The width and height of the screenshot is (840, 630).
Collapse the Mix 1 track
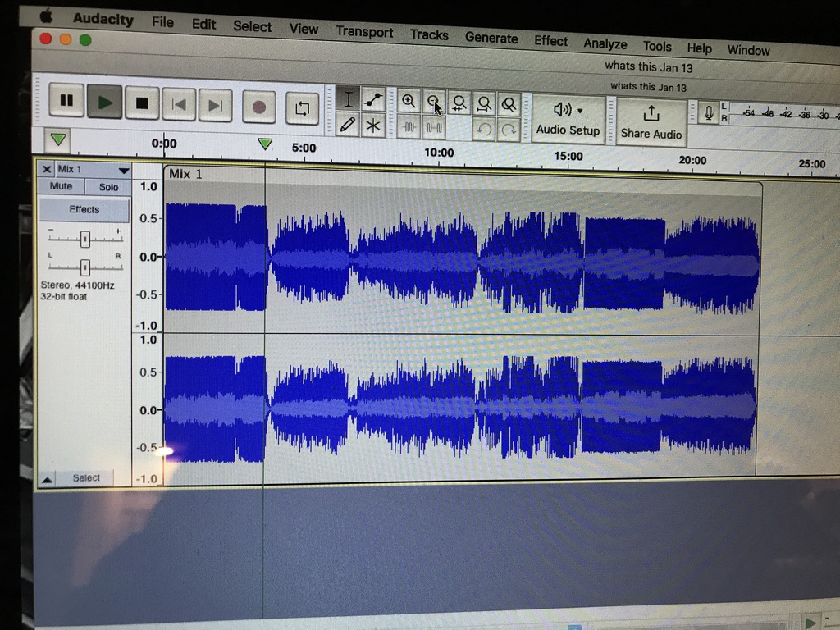pyautogui.click(x=47, y=479)
